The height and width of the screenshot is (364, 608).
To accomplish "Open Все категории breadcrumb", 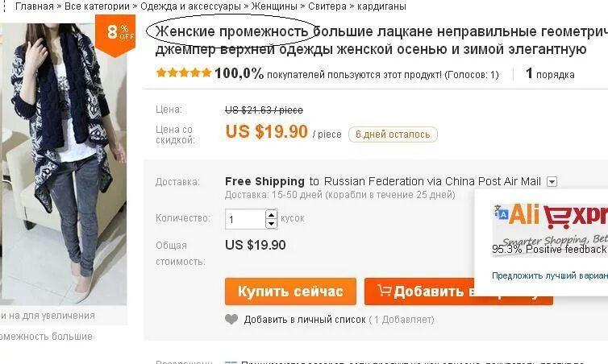I will coord(97,6).
